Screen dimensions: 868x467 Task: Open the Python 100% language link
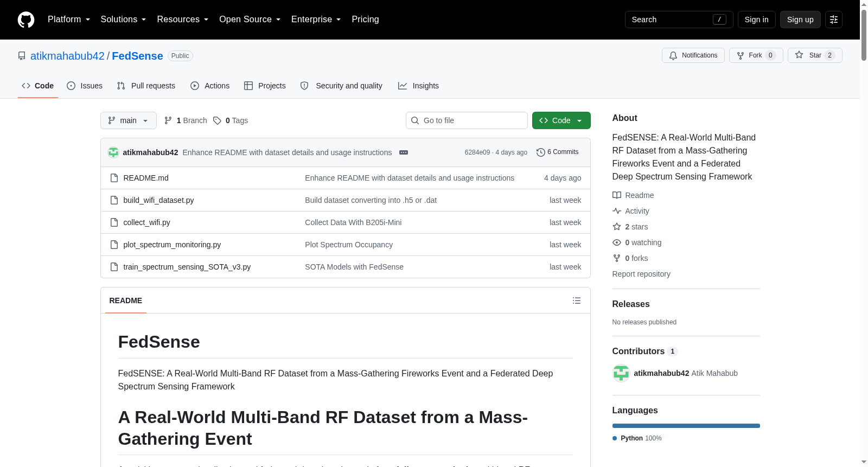637,438
